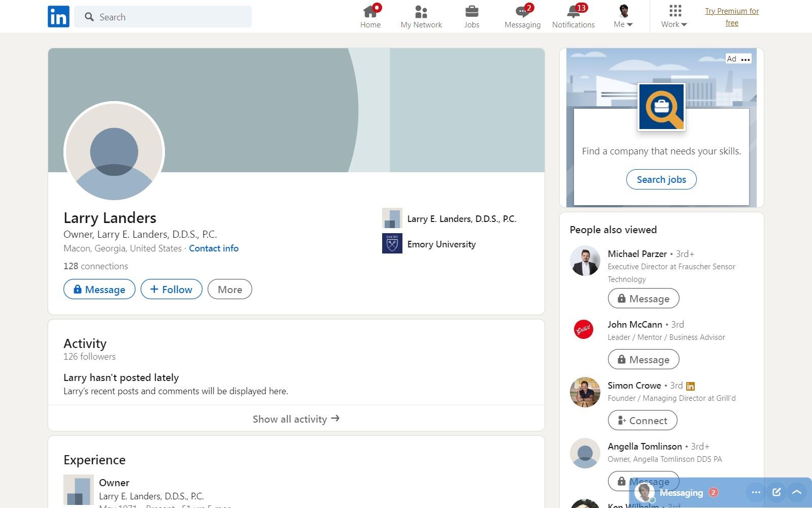Click the Search input field
This screenshot has height=508, width=812.
[163, 17]
